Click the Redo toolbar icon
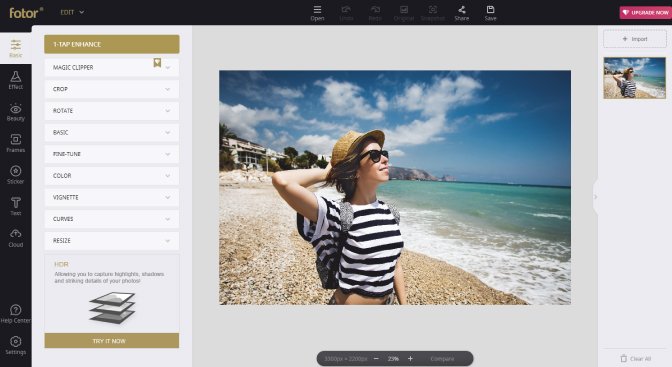672x367 pixels. 375,13
